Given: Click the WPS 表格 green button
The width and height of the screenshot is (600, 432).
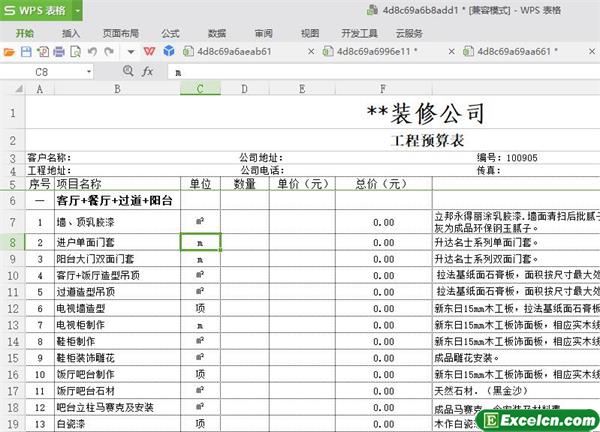Looking at the screenshot, I should 36,10.
